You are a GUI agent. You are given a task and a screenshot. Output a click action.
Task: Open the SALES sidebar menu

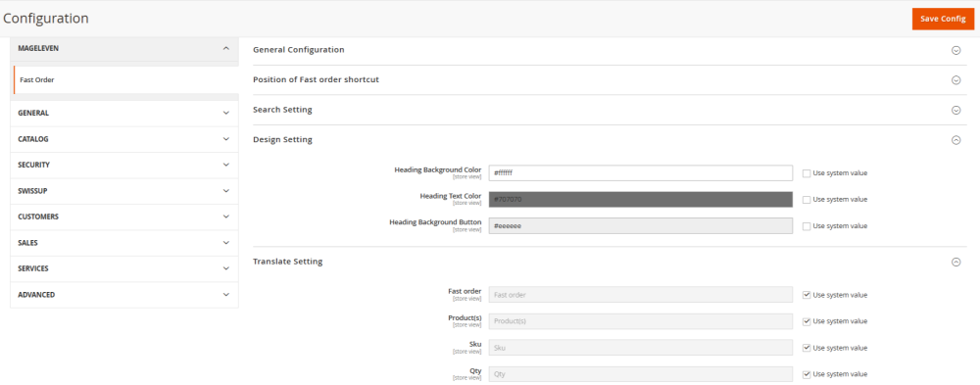coord(124,243)
